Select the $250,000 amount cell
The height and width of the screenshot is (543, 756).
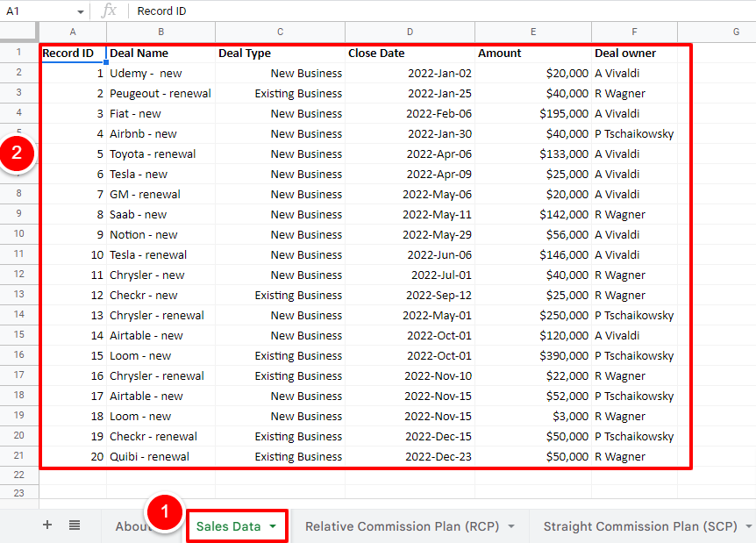533,316
